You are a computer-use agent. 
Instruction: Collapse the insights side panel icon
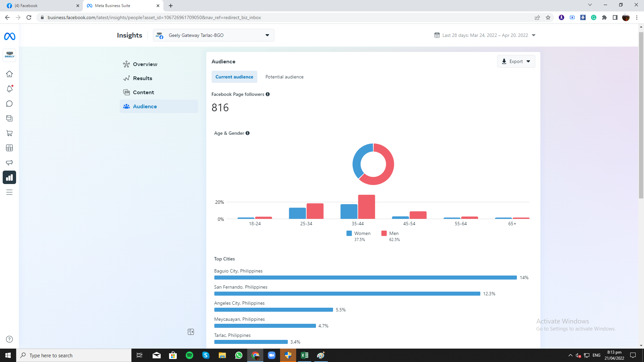tap(191, 332)
